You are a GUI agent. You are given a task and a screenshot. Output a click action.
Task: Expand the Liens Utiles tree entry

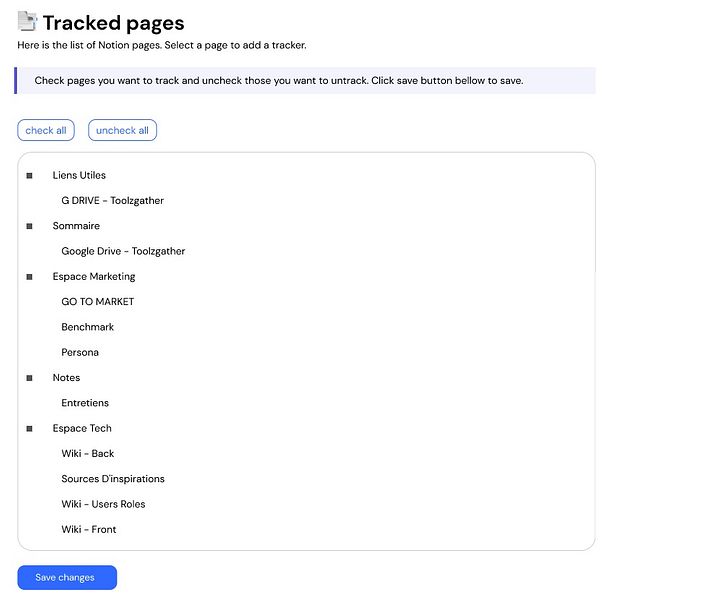[79, 175]
